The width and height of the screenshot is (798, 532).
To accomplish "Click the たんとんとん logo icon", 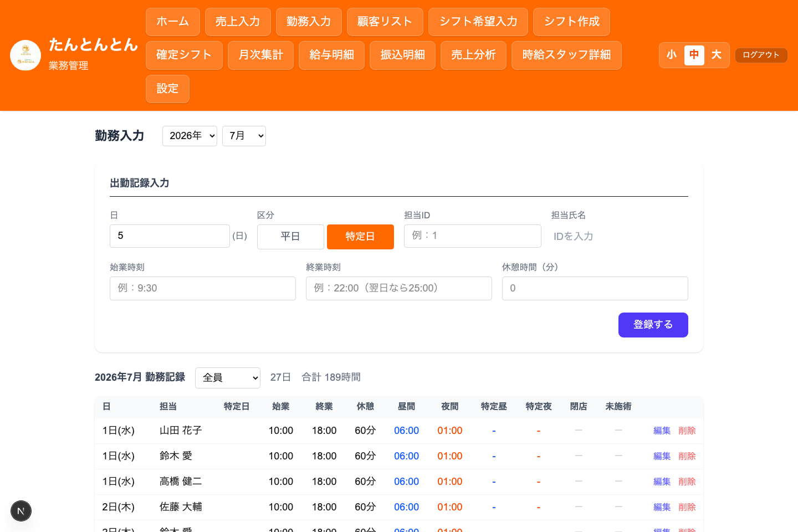I will tap(25, 55).
